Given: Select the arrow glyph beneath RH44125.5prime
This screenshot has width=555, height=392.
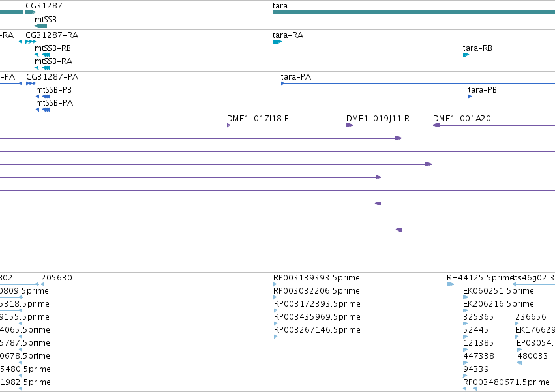Looking at the screenshot, I should click(x=450, y=284).
